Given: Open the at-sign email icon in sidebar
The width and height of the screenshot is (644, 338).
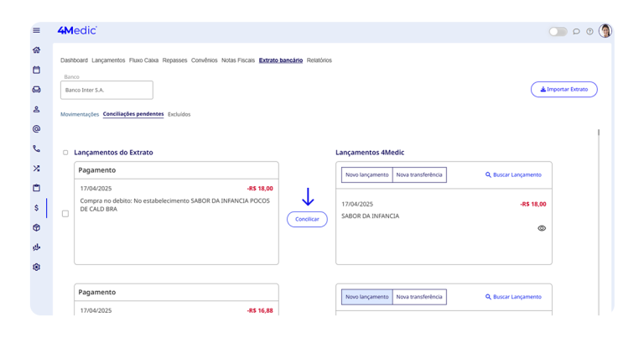Looking at the screenshot, I should 36,129.
